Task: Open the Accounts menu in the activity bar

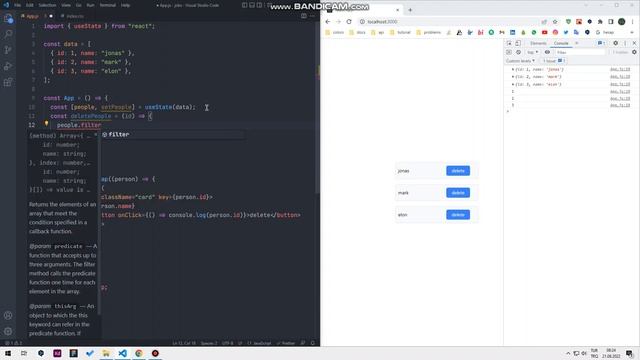Action: [8, 316]
